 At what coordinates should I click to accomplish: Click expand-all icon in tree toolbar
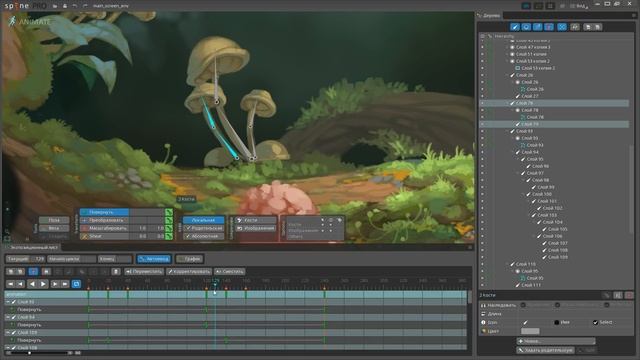pyautogui.click(x=587, y=27)
